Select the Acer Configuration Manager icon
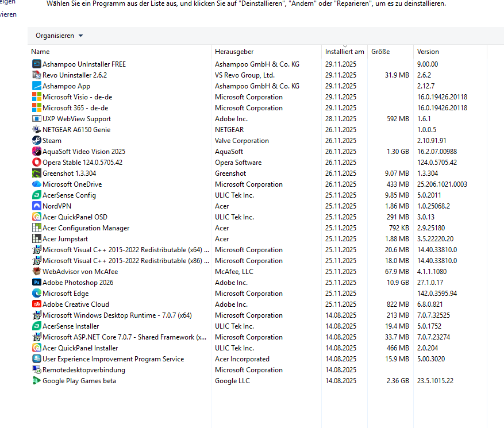The width and height of the screenshot is (504, 428). pyautogui.click(x=37, y=228)
